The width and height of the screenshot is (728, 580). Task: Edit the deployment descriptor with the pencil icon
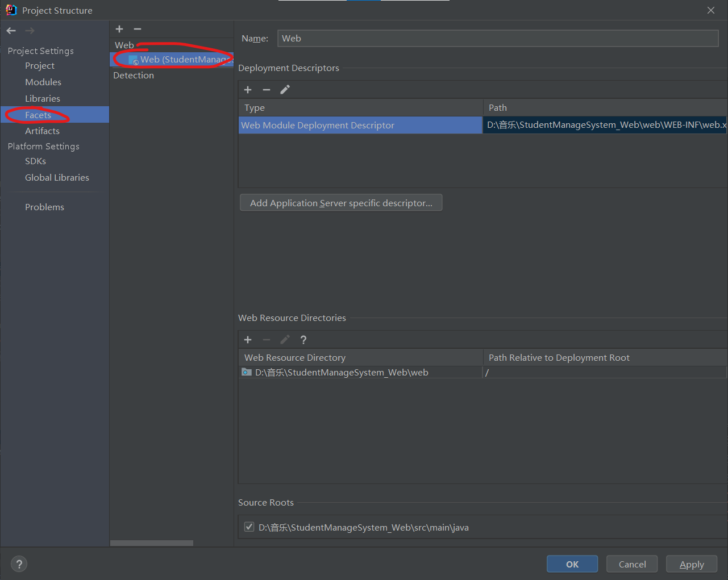(285, 90)
